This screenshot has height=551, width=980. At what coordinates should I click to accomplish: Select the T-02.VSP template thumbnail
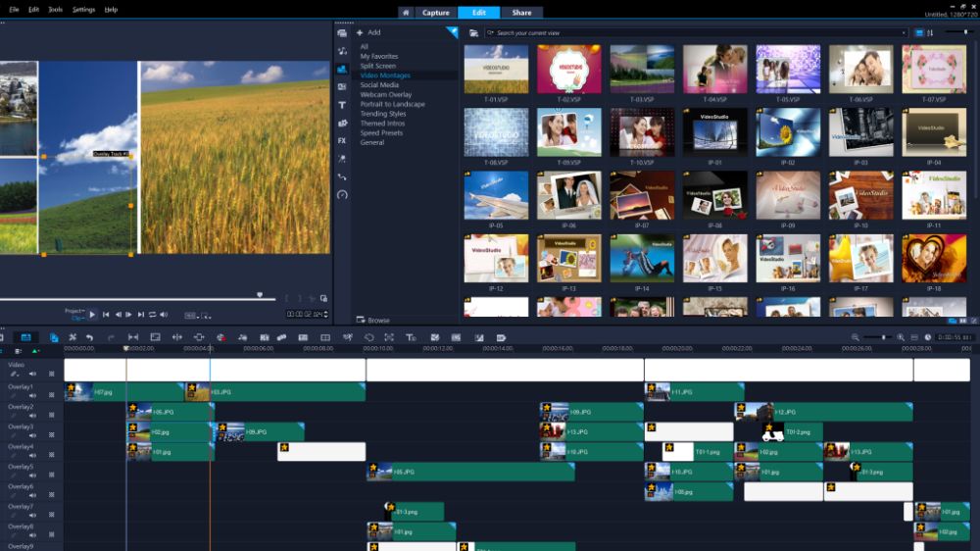pyautogui.click(x=568, y=69)
